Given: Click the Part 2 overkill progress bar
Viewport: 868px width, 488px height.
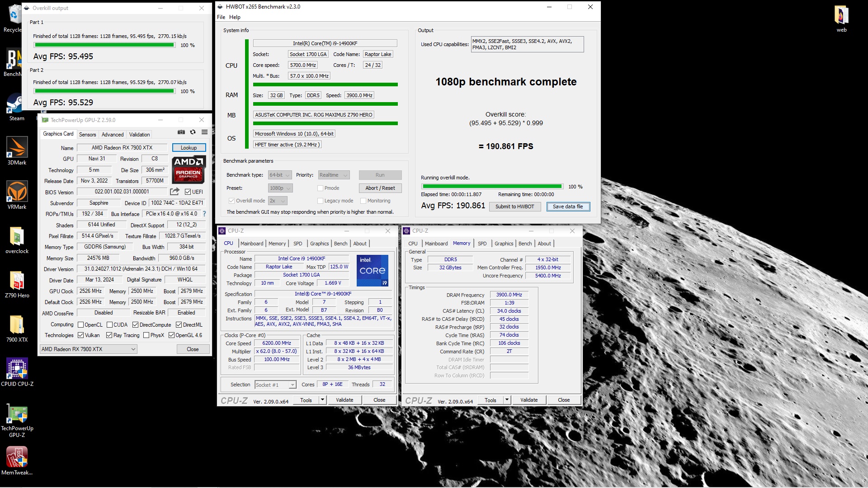Looking at the screenshot, I should click(x=104, y=91).
